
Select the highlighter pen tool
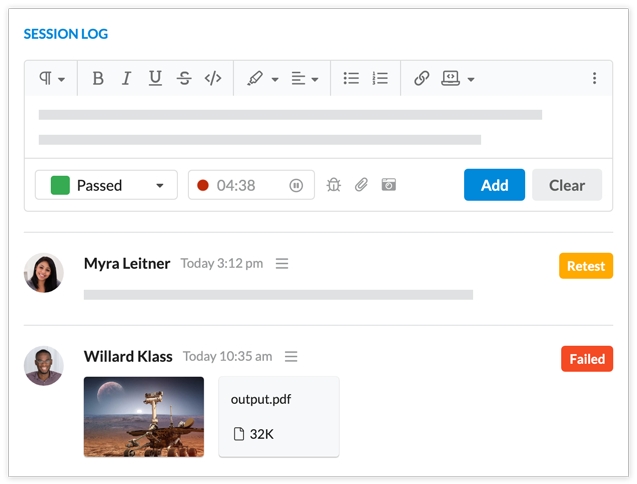coord(255,78)
